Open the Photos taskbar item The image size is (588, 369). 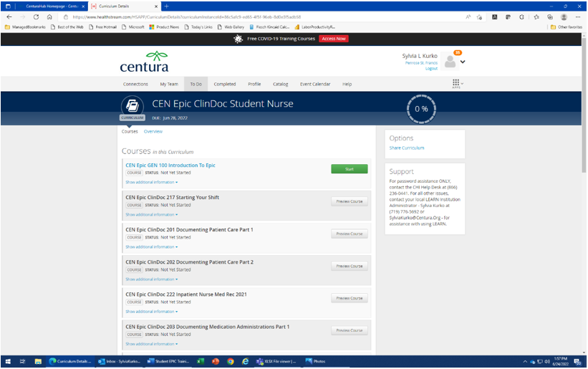[x=315, y=362]
